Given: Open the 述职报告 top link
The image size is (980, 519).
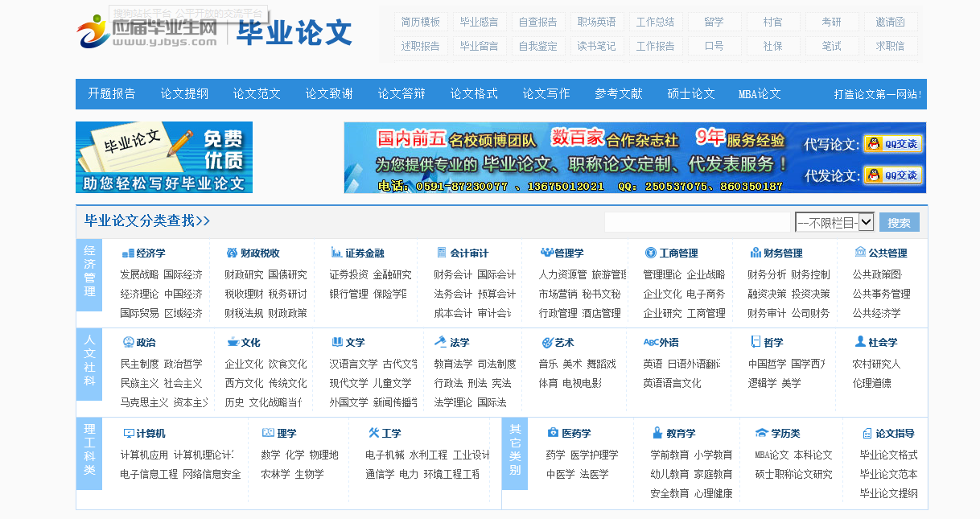Looking at the screenshot, I should 421,46.
